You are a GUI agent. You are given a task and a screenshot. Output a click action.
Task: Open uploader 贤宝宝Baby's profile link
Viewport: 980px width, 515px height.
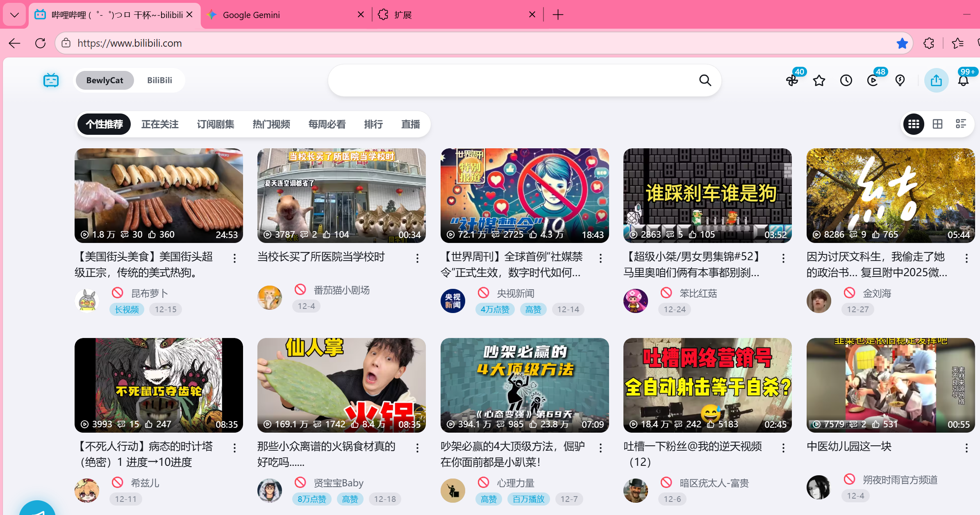pos(338,483)
